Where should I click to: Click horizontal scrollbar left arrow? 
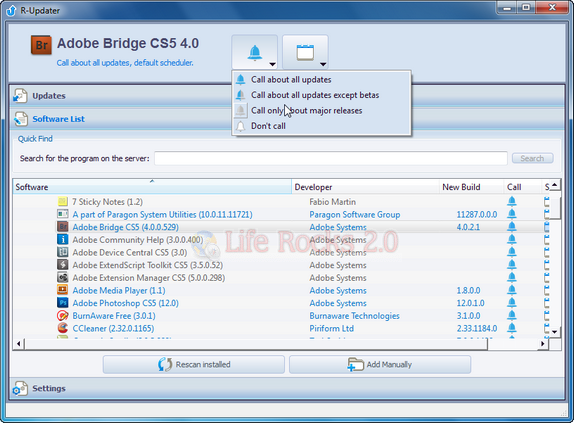(18, 344)
